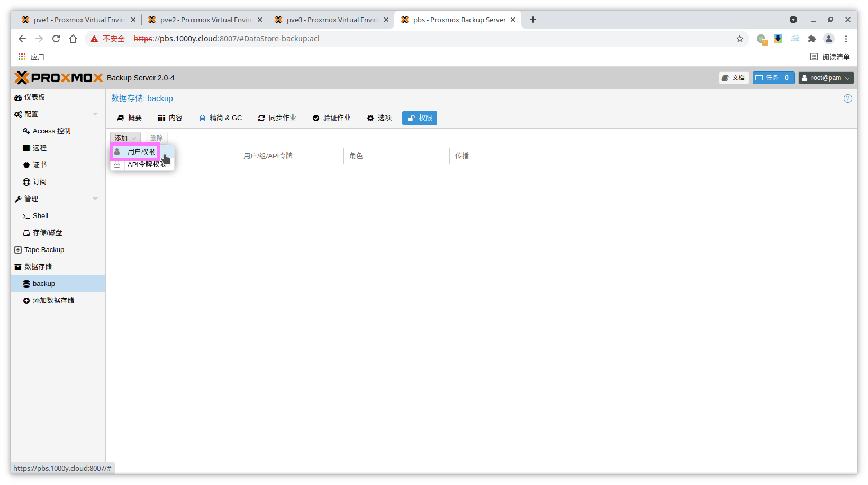
Task: Switch to the 精简 & GC tab
Action: 220,118
